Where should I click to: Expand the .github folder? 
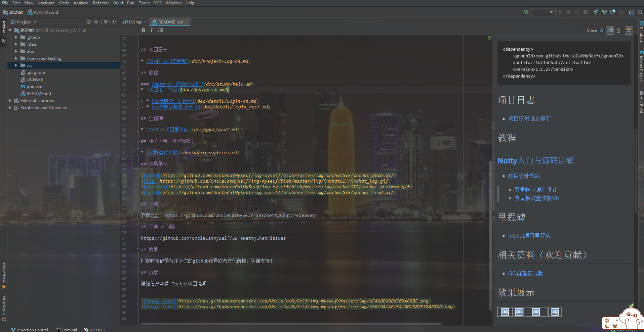[x=16, y=37]
